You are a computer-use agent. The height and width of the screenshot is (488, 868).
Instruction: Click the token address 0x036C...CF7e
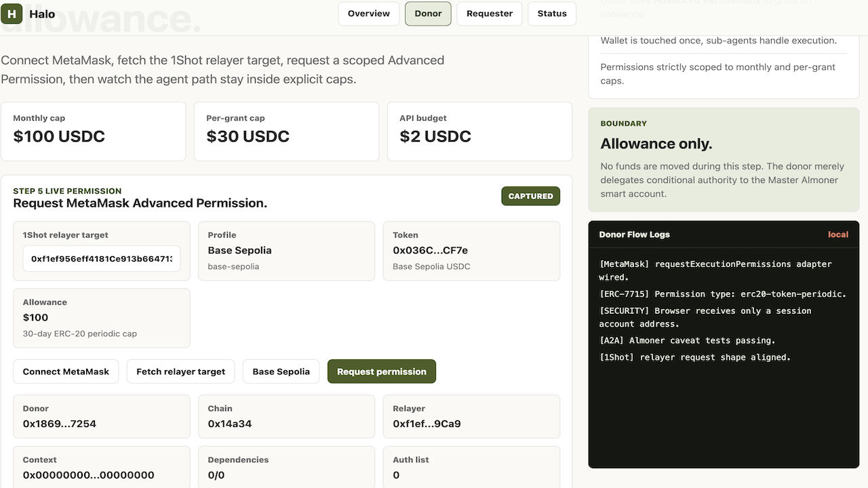click(x=430, y=250)
